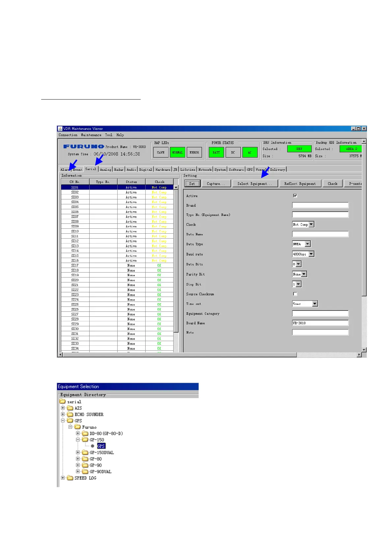Switch to the Analog tab
The height and width of the screenshot is (555, 392).
tap(105, 169)
